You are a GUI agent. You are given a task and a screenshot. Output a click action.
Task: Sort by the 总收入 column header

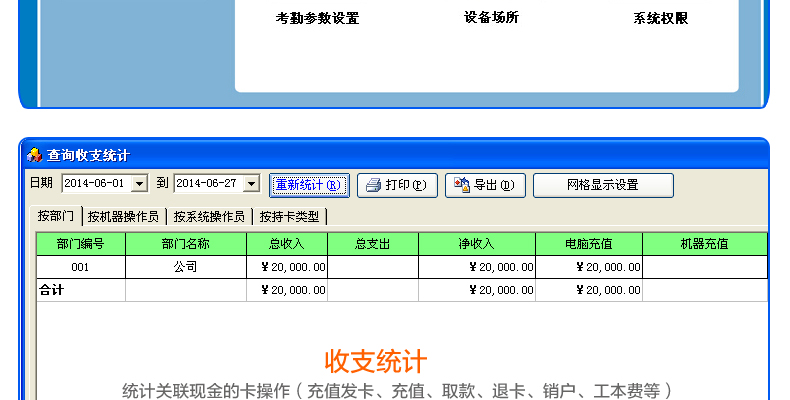(x=286, y=244)
